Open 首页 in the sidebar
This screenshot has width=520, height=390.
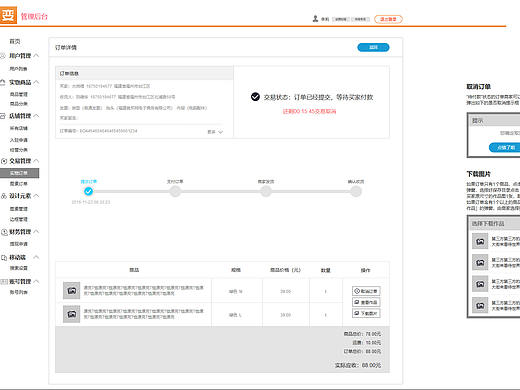coord(15,41)
